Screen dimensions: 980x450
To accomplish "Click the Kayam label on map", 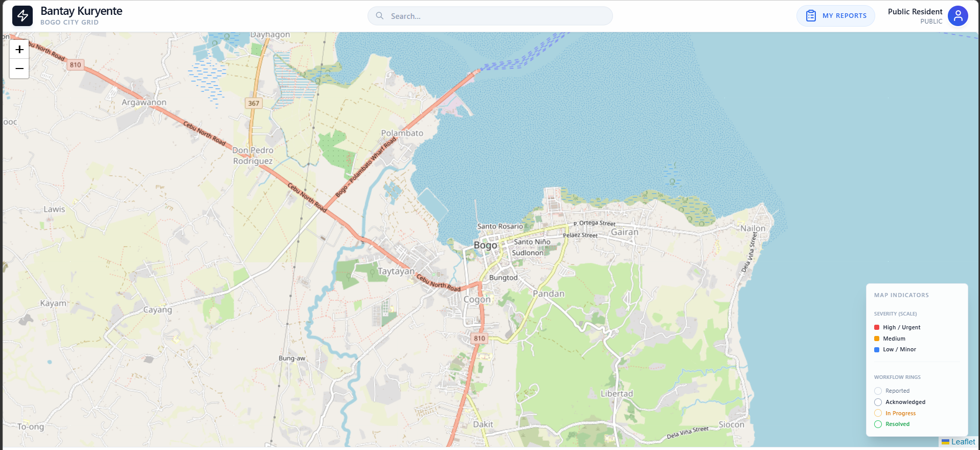I will pos(53,303).
